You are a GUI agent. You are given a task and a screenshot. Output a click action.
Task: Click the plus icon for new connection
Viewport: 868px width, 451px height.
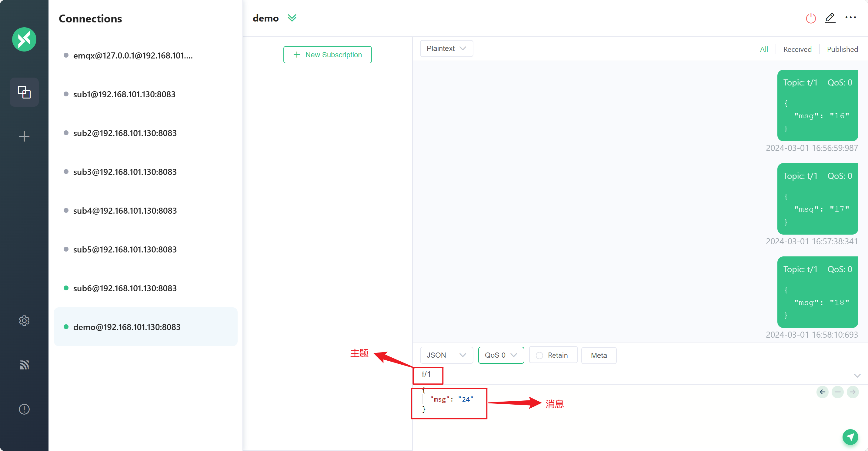coord(24,136)
